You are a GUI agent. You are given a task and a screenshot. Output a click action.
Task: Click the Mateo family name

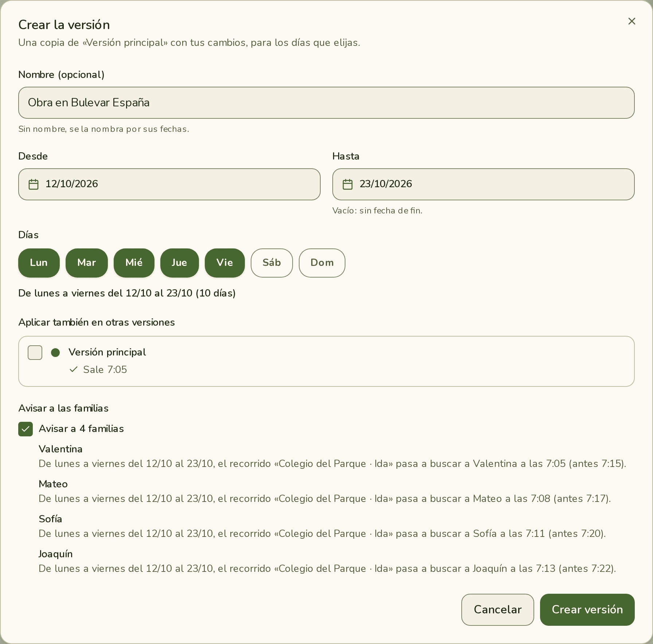pos(53,484)
